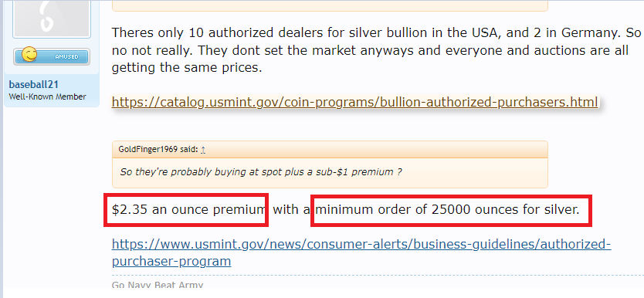Click the words "with a" between red boxes

[291, 210]
